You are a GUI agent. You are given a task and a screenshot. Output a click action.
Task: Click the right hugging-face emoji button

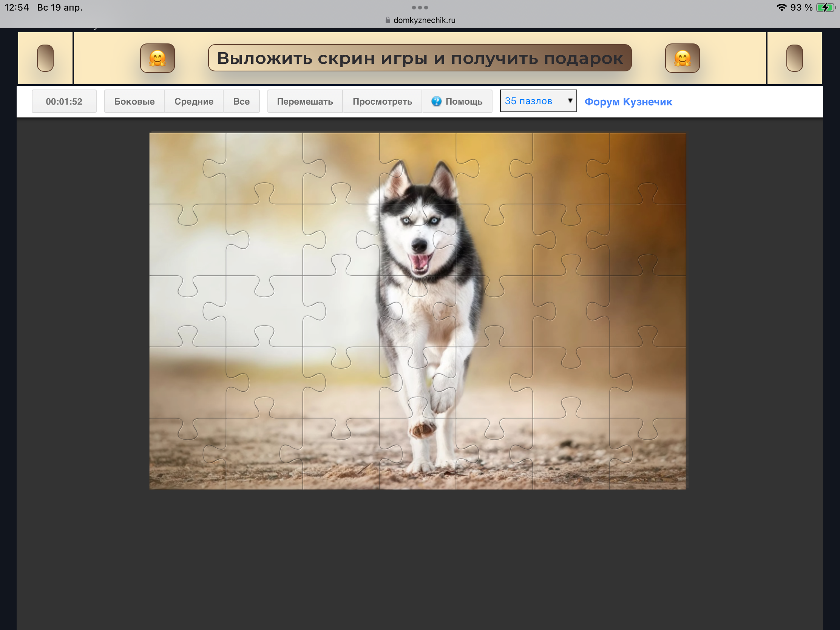682,58
